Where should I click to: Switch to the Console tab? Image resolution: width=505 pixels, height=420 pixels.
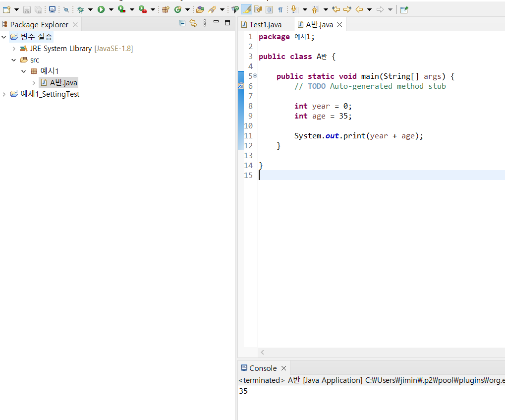(263, 368)
